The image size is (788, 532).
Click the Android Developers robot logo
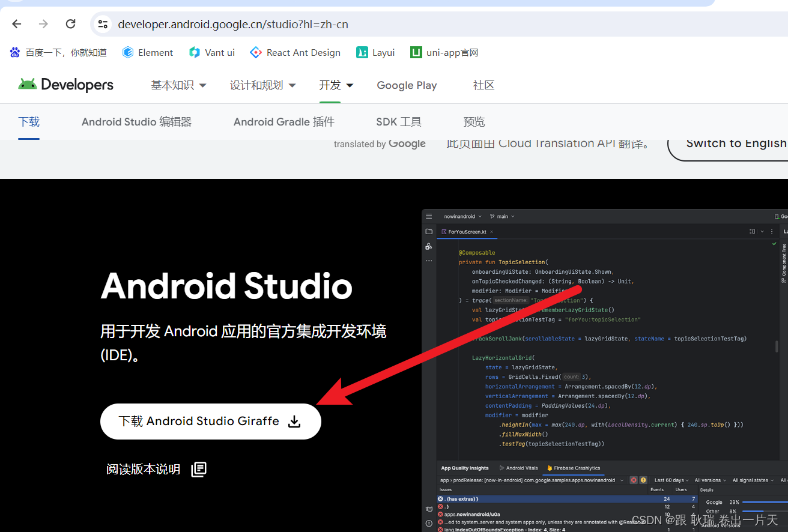coord(29,85)
